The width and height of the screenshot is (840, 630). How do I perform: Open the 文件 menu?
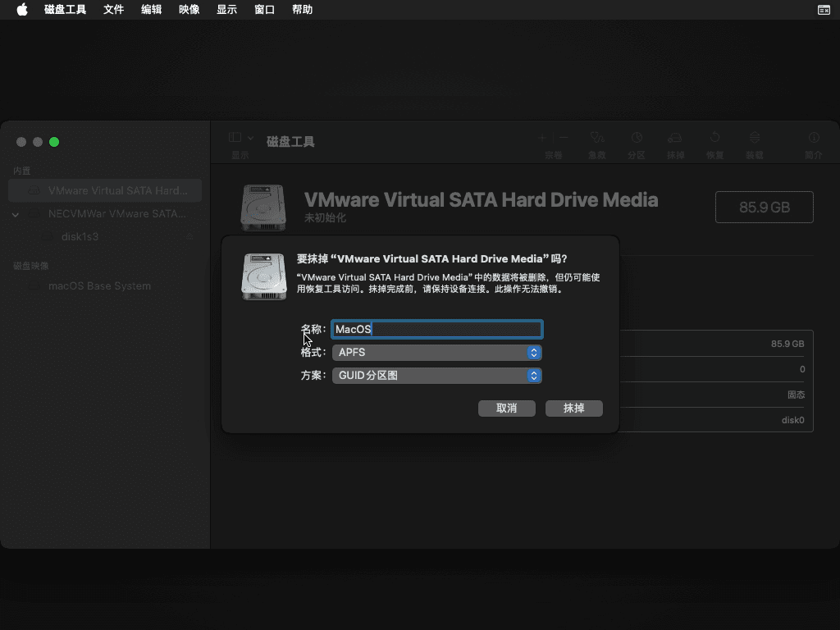113,10
